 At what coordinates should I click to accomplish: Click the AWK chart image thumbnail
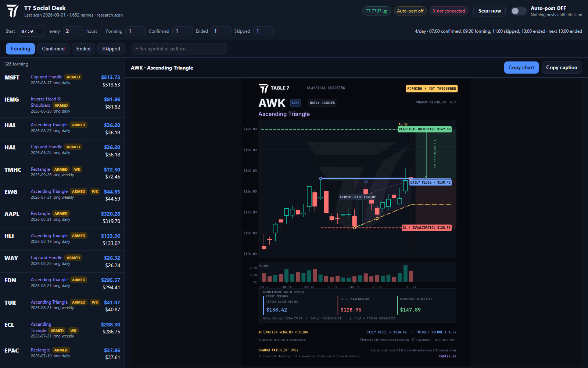(356, 222)
